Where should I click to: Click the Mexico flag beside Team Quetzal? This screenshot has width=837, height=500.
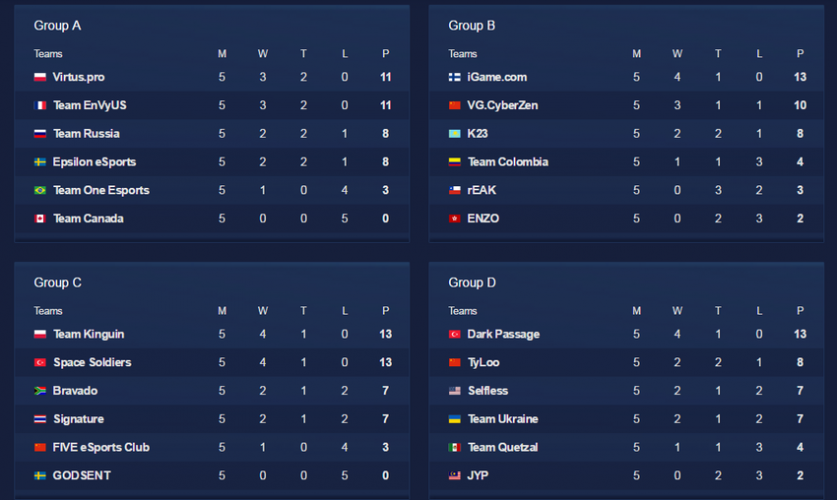[x=455, y=447]
